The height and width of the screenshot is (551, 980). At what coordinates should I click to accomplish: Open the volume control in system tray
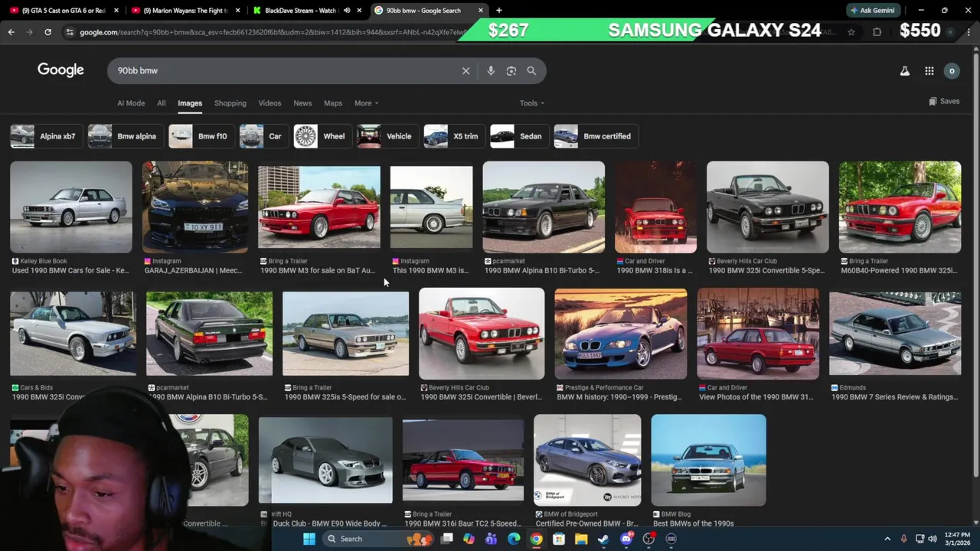click(933, 539)
